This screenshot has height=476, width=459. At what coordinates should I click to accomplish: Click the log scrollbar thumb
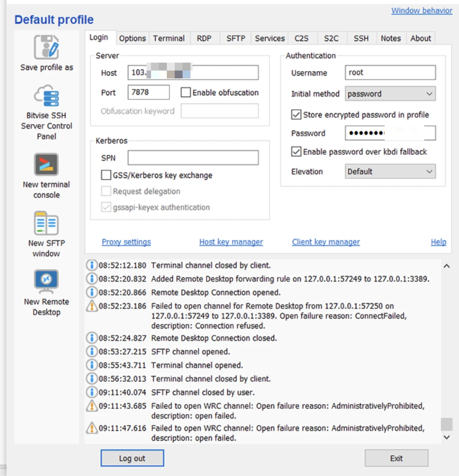click(446, 424)
